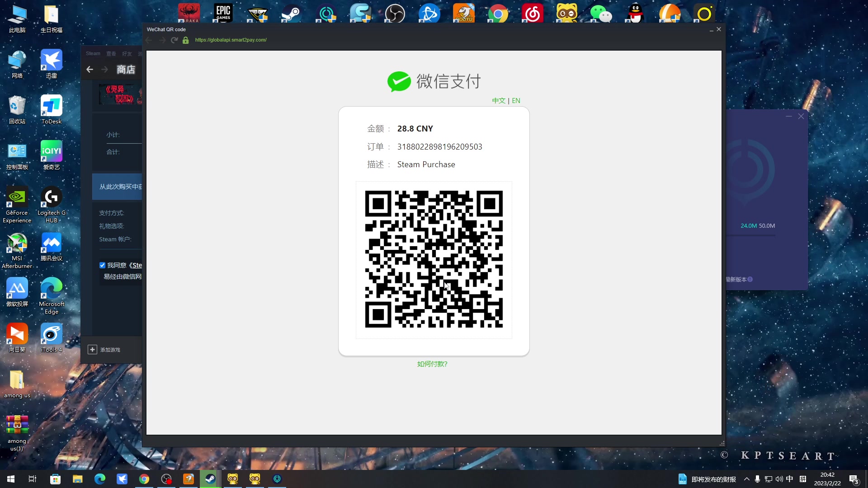The height and width of the screenshot is (488, 868).
Task: Go back in Steam store window
Action: coord(90,70)
